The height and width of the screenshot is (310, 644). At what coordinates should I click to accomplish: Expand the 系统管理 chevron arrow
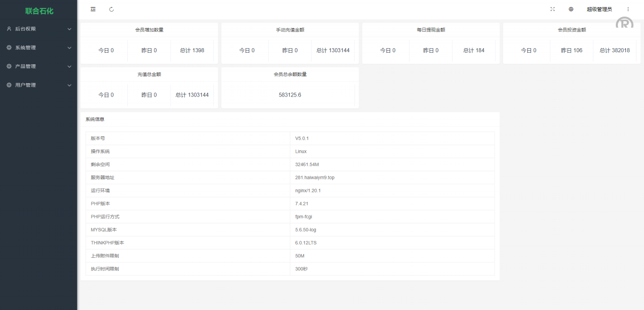[x=69, y=48]
